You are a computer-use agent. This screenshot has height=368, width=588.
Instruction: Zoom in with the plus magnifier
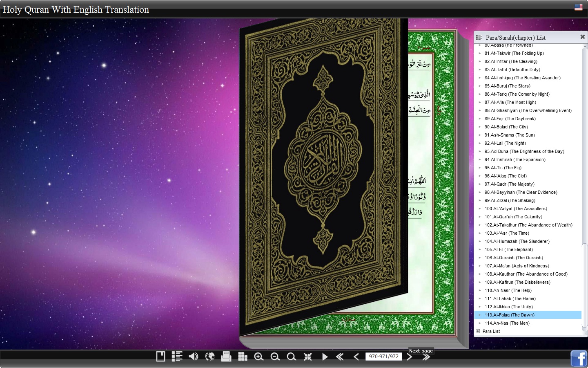click(258, 357)
